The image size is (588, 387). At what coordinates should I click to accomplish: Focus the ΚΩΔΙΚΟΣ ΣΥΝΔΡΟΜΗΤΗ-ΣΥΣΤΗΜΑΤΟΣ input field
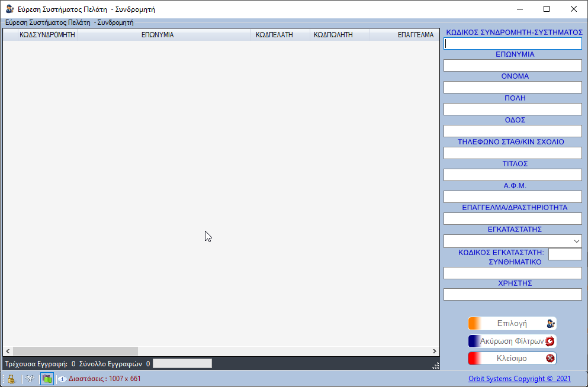513,43
